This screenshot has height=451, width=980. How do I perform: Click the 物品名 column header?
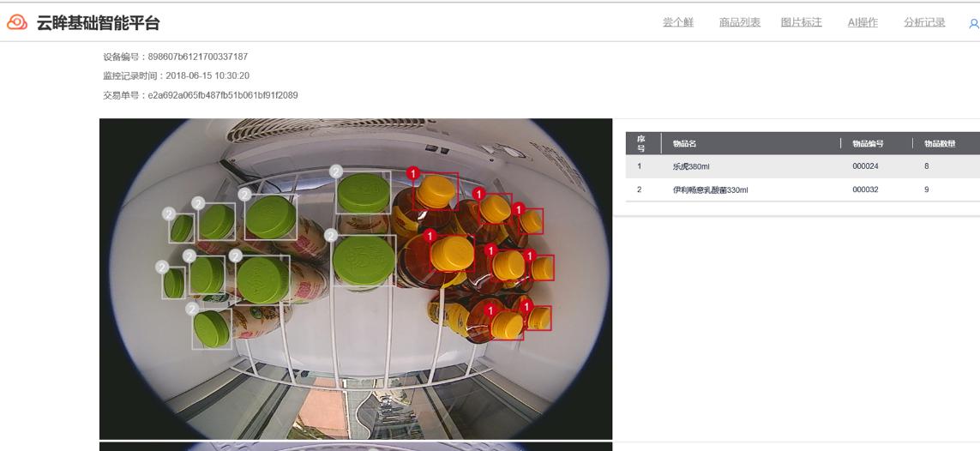pos(684,144)
